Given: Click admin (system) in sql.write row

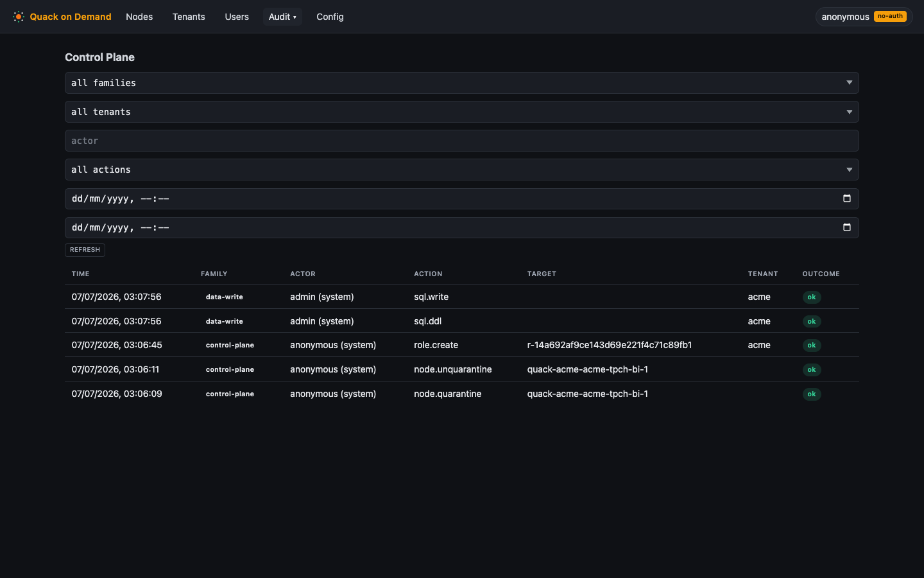Looking at the screenshot, I should (322, 297).
